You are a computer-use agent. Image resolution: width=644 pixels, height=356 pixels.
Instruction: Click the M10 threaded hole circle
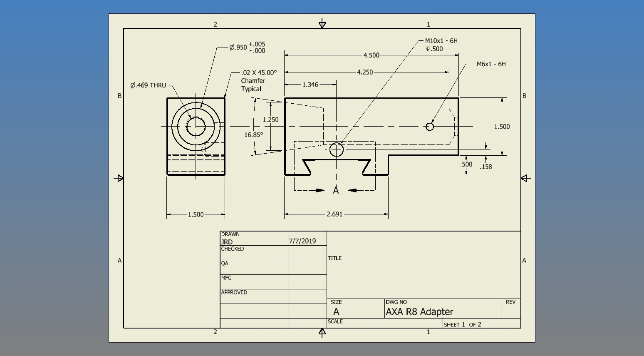coord(337,149)
